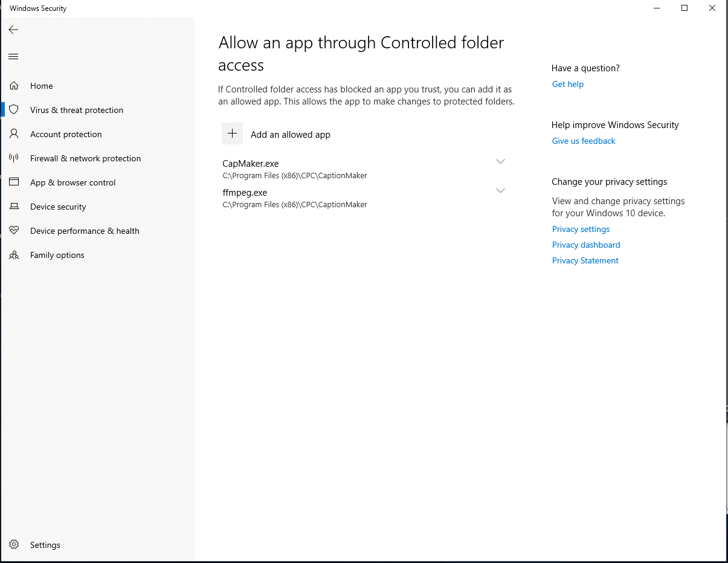The image size is (728, 563).
Task: Open the hamburger navigation menu icon
Action: pyautogui.click(x=13, y=57)
